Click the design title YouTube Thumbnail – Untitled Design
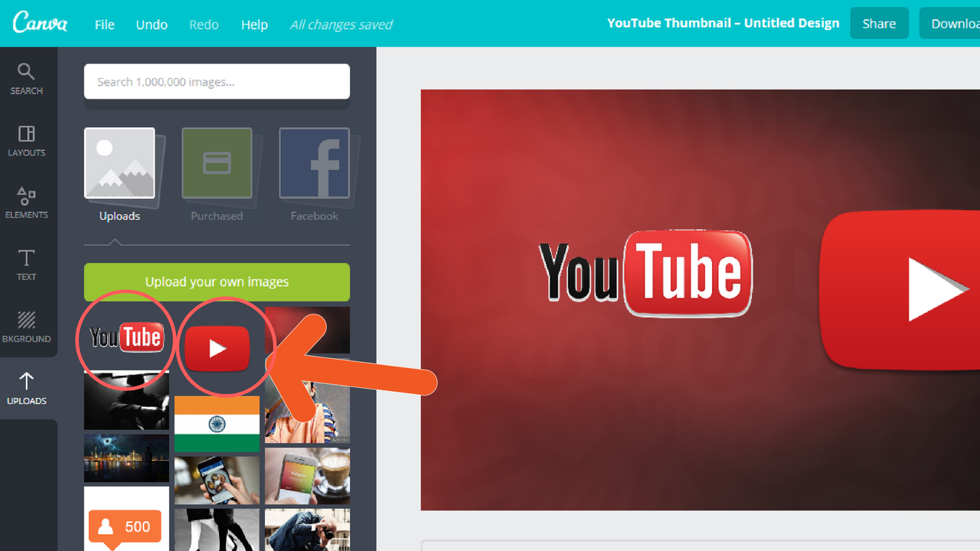Image resolution: width=980 pixels, height=551 pixels. tap(723, 23)
